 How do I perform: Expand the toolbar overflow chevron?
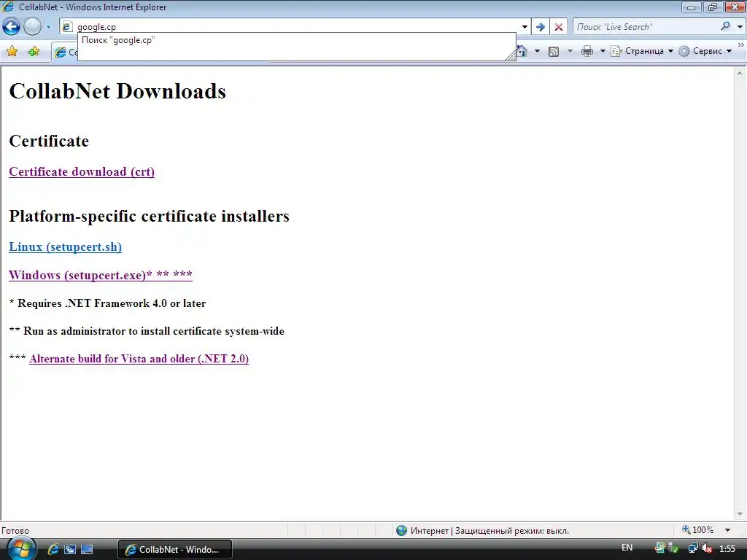tap(741, 44)
